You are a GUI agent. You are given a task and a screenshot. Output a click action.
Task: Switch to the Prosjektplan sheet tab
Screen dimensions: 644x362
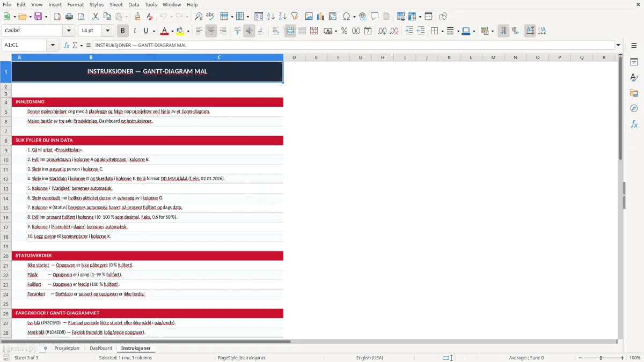click(67, 349)
